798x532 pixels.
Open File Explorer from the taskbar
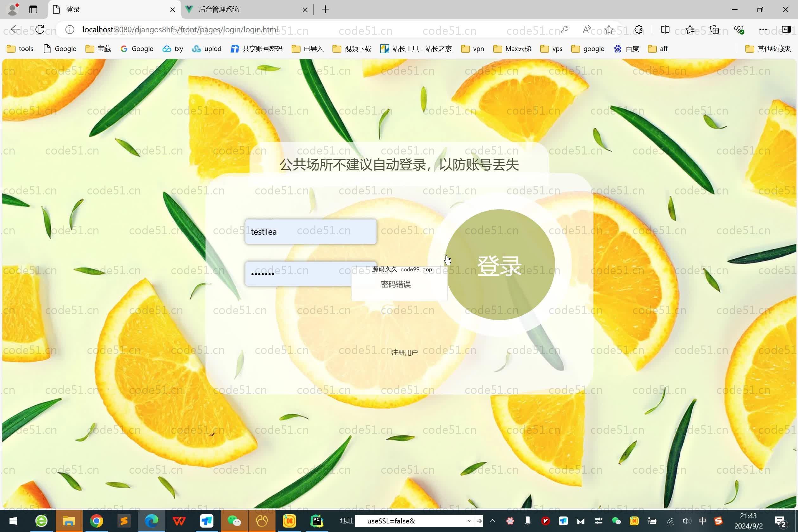pyautogui.click(x=69, y=521)
